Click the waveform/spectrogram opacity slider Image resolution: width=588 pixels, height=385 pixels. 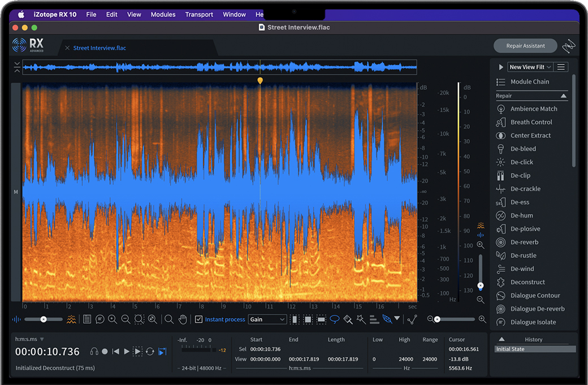[44, 319]
